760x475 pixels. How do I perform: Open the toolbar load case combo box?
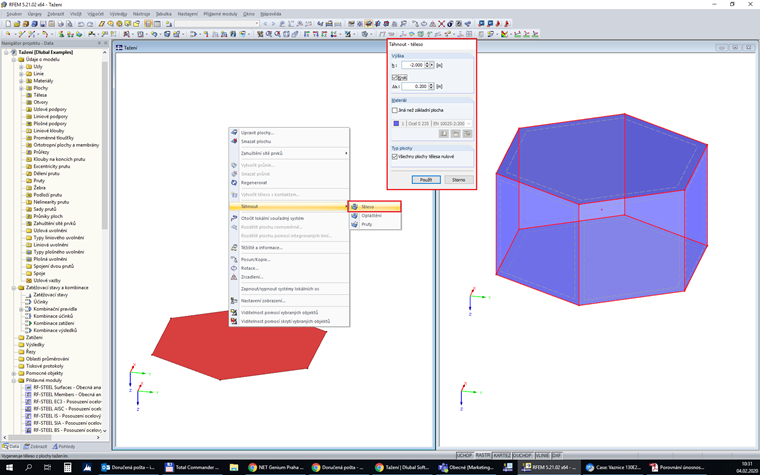click(x=217, y=24)
